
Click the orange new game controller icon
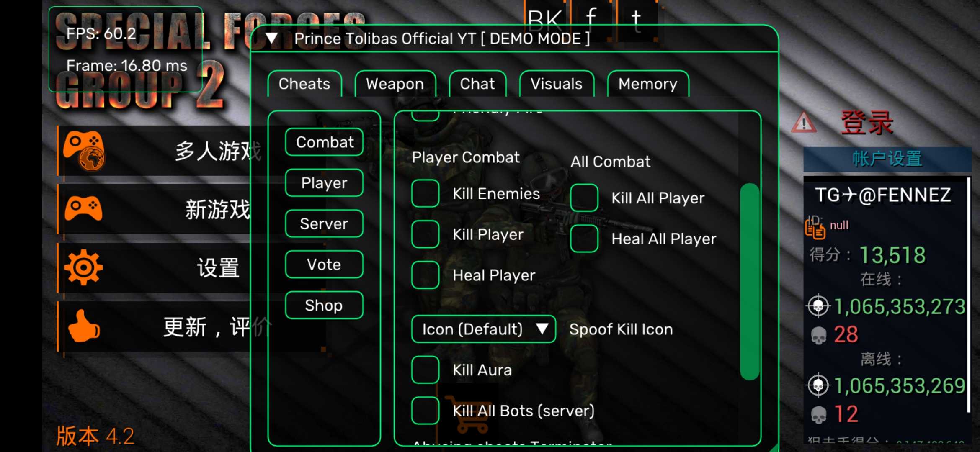coord(83,208)
